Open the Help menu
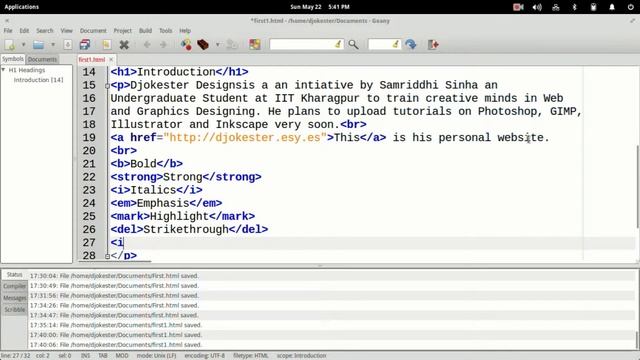This screenshot has height=360, width=640. (185, 31)
